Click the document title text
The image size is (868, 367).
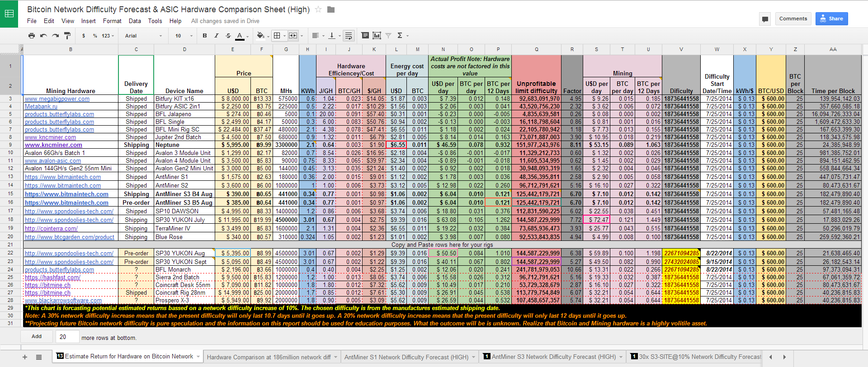(x=169, y=9)
